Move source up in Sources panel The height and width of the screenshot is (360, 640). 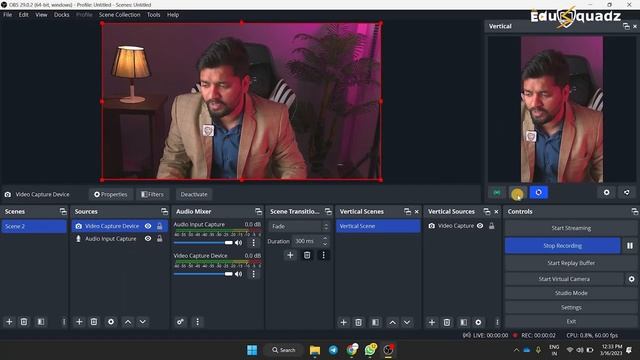point(128,322)
